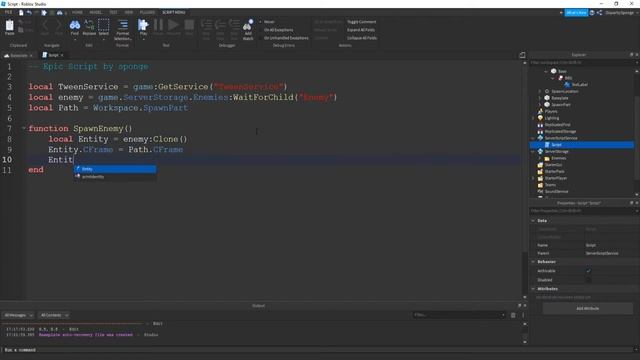Image resolution: width=640 pixels, height=360 pixels.
Task: Collapse the SpawnEnemy function fold arrow
Action: click(24, 128)
